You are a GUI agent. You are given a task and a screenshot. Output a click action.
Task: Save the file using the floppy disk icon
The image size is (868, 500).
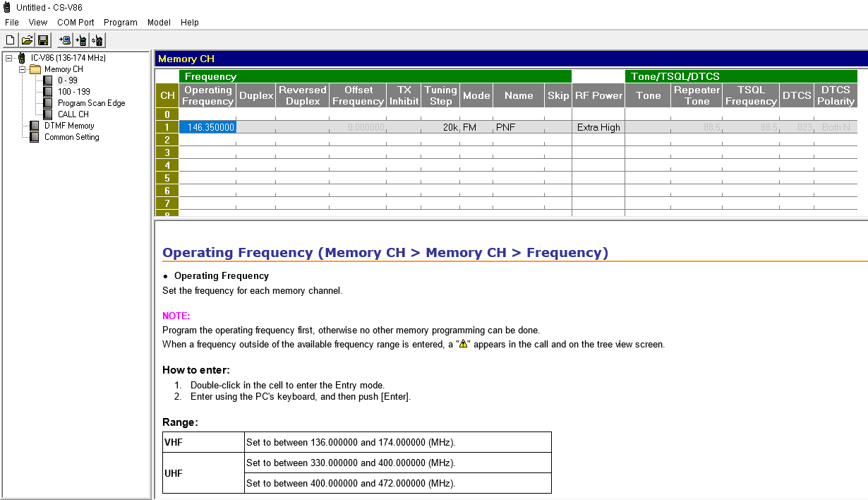pos(43,40)
